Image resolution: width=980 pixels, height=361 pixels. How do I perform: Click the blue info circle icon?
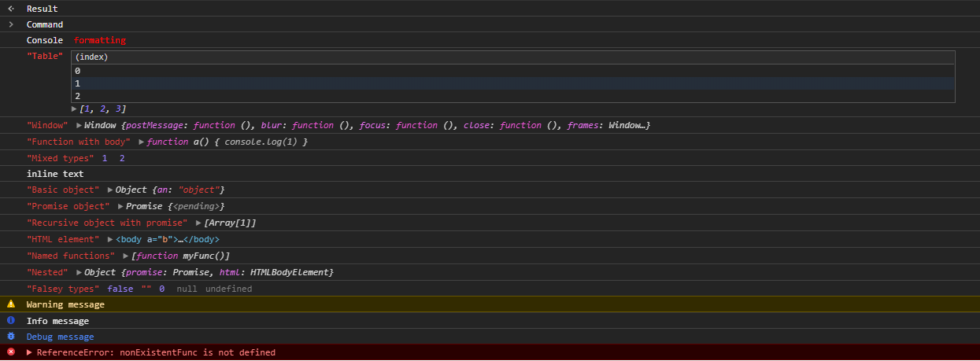point(11,321)
